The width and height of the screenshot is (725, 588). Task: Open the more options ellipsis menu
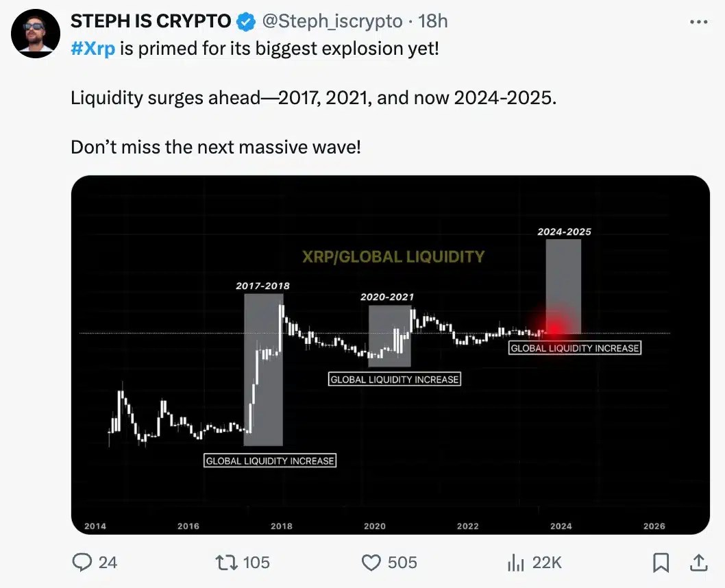698,21
